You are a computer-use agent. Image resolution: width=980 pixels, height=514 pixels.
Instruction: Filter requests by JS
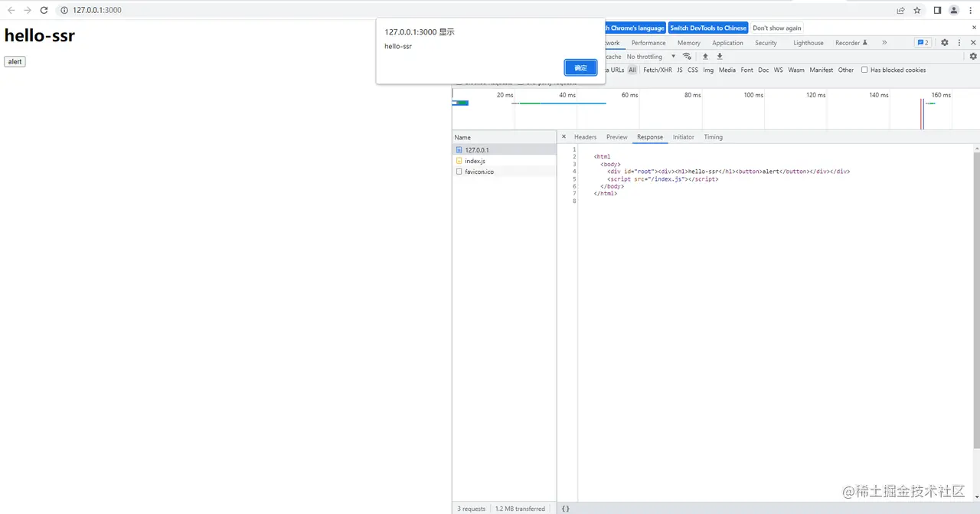coord(680,70)
